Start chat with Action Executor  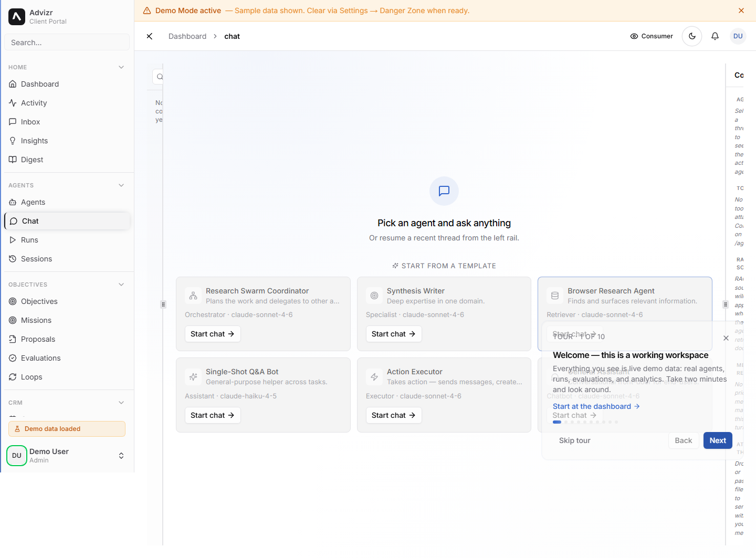(x=394, y=415)
